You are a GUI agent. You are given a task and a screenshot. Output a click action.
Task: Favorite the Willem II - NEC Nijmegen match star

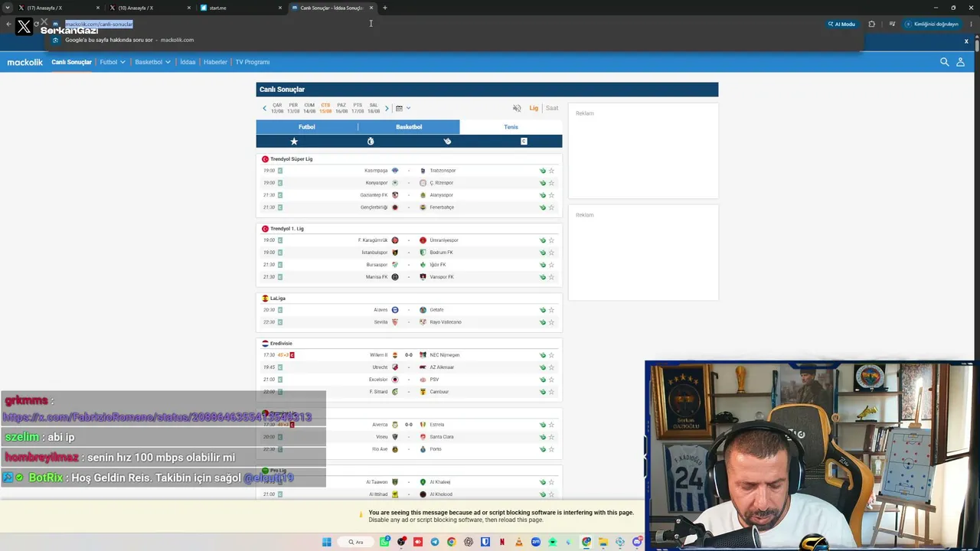point(551,355)
